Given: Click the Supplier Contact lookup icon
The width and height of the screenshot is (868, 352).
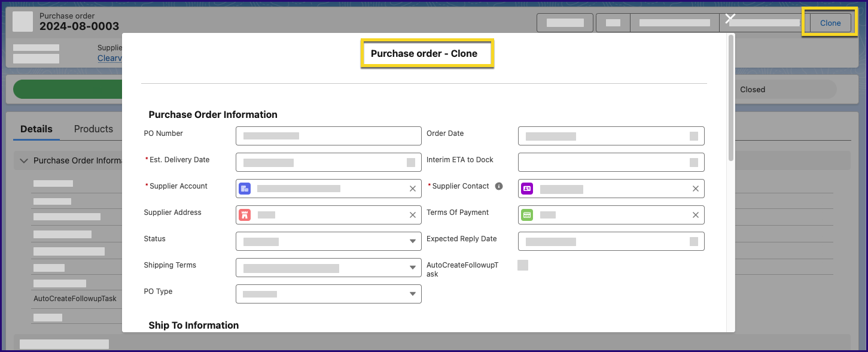Looking at the screenshot, I should (x=527, y=189).
